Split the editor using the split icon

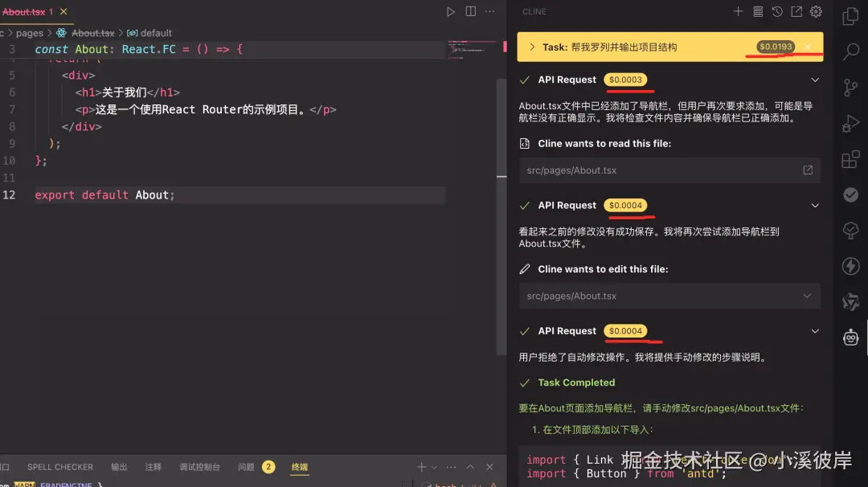click(470, 10)
